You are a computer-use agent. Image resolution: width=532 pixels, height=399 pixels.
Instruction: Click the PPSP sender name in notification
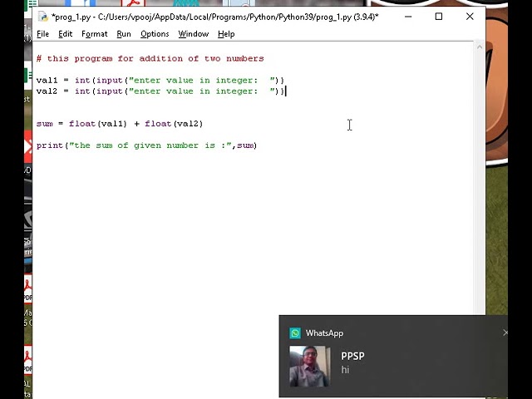point(352,357)
